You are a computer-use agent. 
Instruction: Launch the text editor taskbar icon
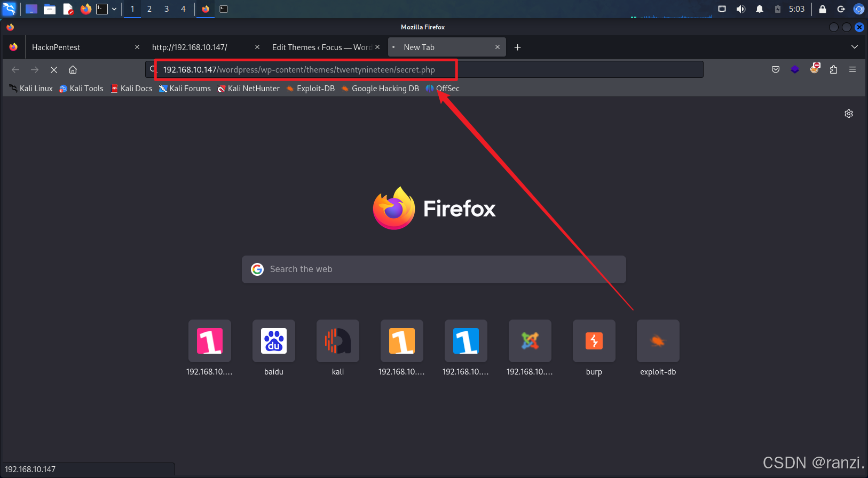coord(68,9)
